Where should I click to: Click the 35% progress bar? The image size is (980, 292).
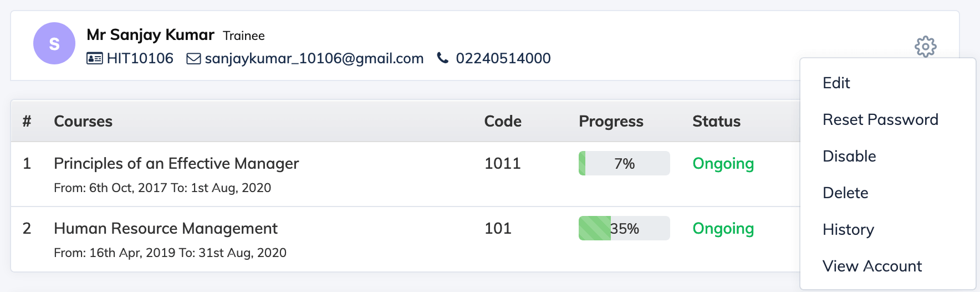click(624, 228)
